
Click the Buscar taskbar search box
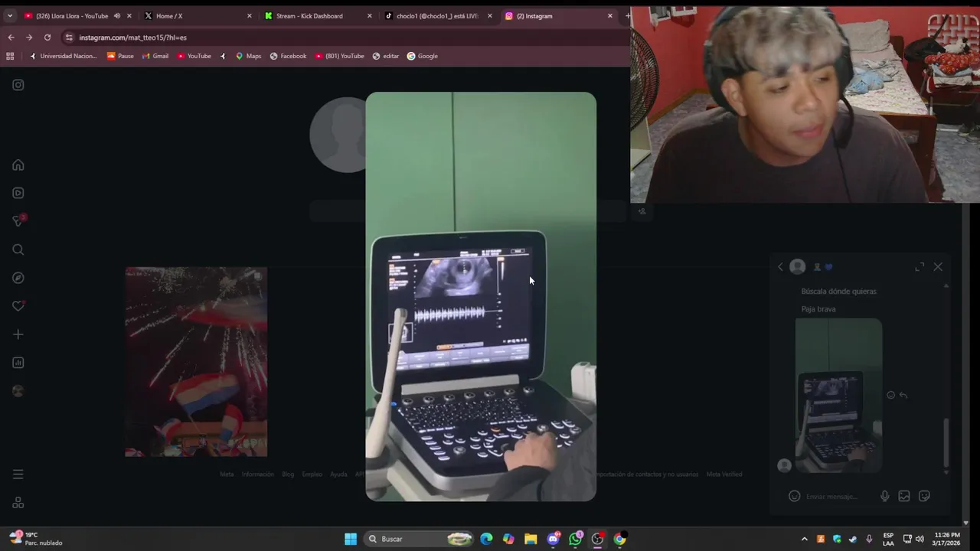[x=420, y=539]
